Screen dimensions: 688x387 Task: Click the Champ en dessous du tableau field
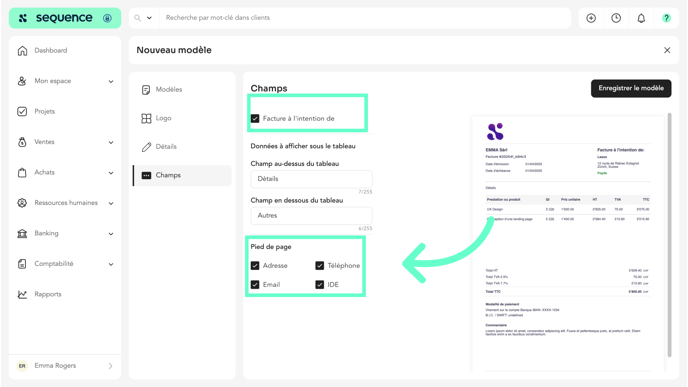click(x=312, y=215)
